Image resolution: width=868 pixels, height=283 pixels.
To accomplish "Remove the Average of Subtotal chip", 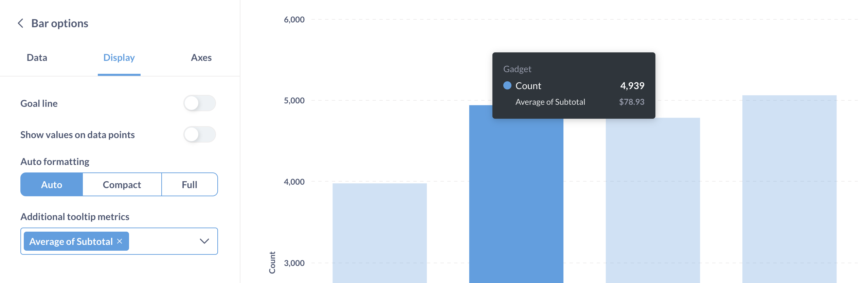I will tap(120, 241).
